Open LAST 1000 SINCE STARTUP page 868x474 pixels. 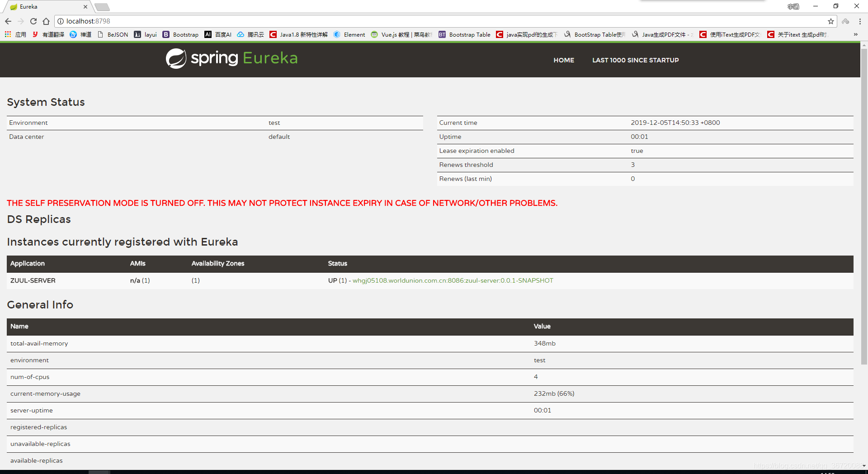point(635,60)
